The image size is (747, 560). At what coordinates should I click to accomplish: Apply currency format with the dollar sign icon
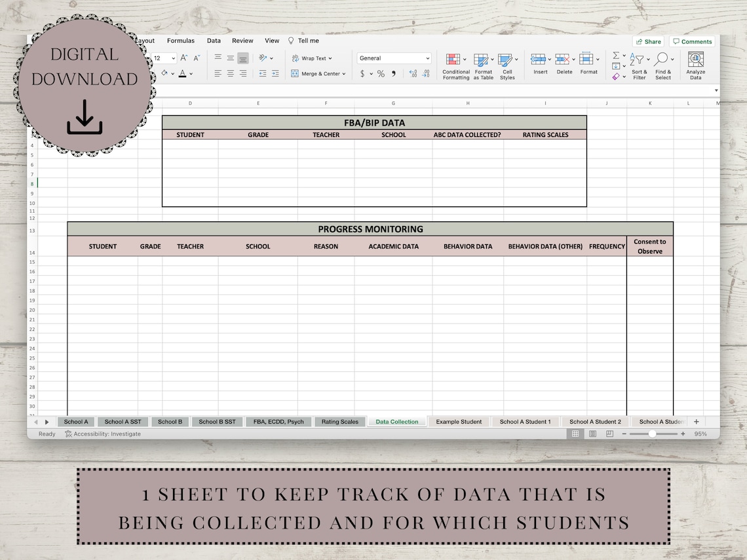pos(363,73)
